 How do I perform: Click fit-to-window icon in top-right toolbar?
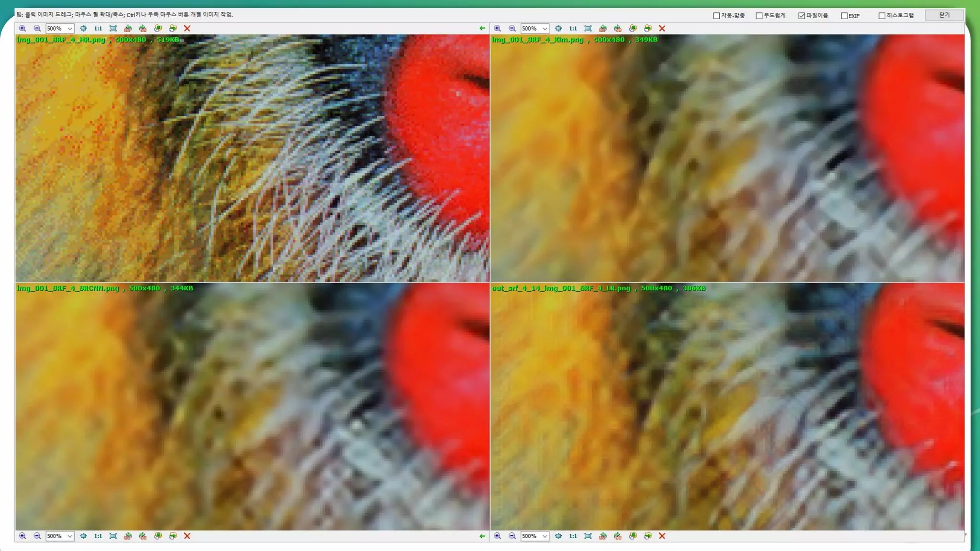pyautogui.click(x=588, y=29)
